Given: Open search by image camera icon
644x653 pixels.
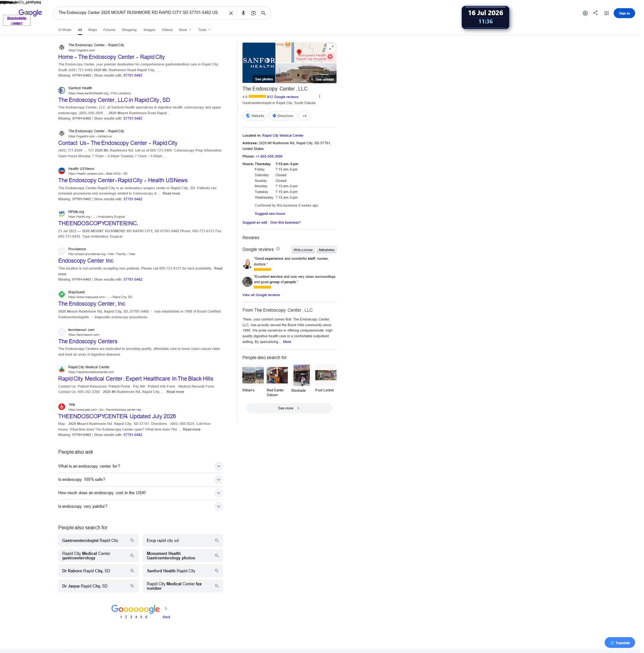Looking at the screenshot, I should tap(253, 13).
